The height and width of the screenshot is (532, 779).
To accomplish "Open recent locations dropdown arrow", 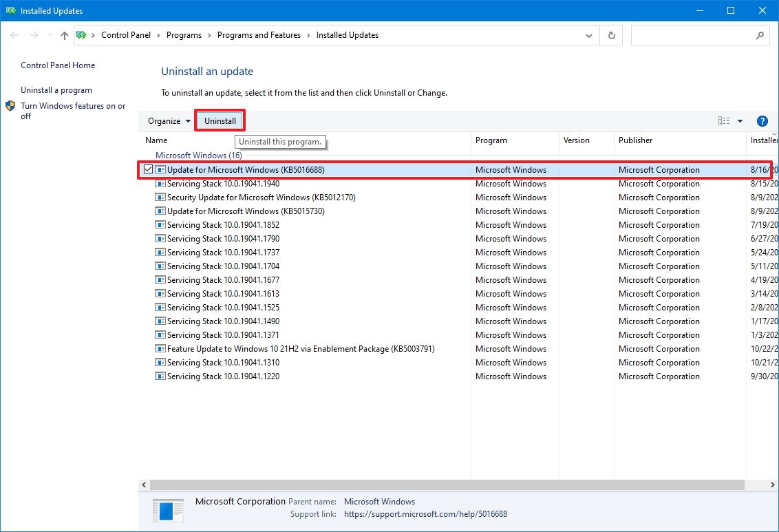I will tap(50, 35).
